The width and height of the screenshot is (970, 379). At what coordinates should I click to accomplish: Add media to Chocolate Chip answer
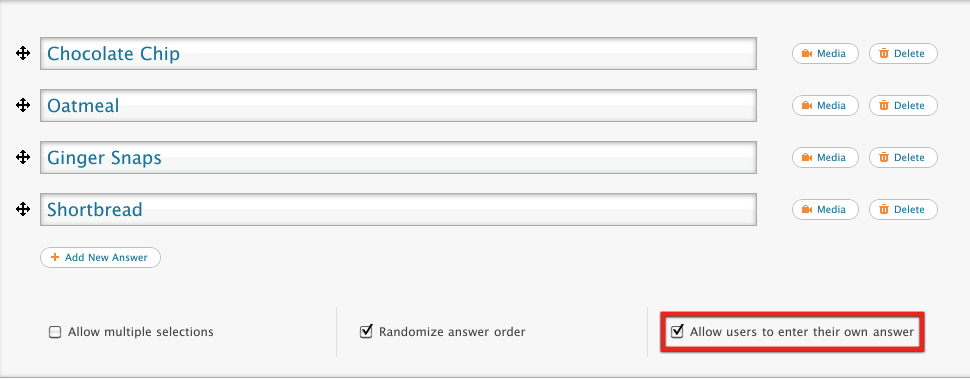(x=825, y=54)
